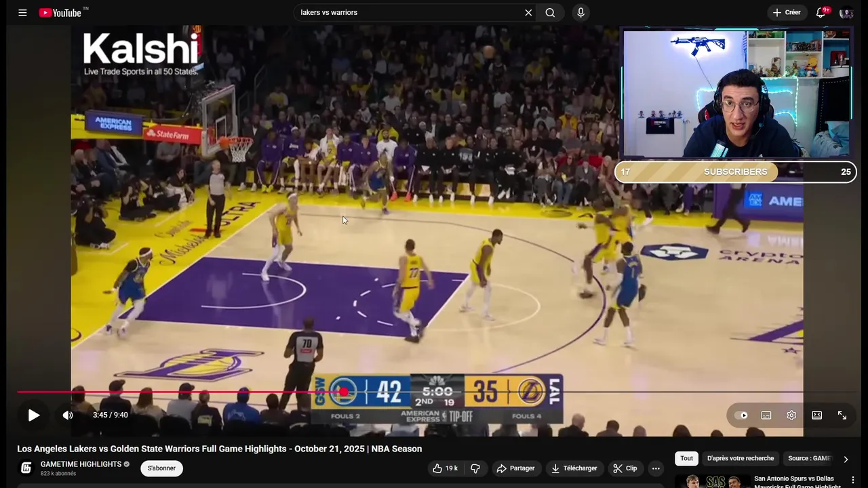868x488 pixels.
Task: Like the video, 19 k
Action: tap(446, 468)
